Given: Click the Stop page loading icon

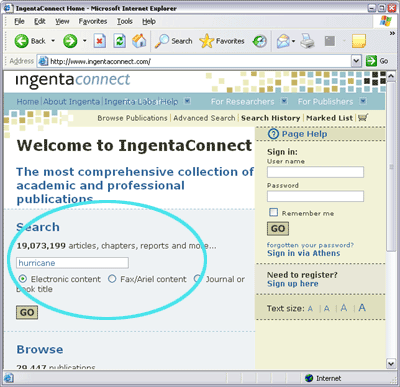Looking at the screenshot, I should [99, 41].
